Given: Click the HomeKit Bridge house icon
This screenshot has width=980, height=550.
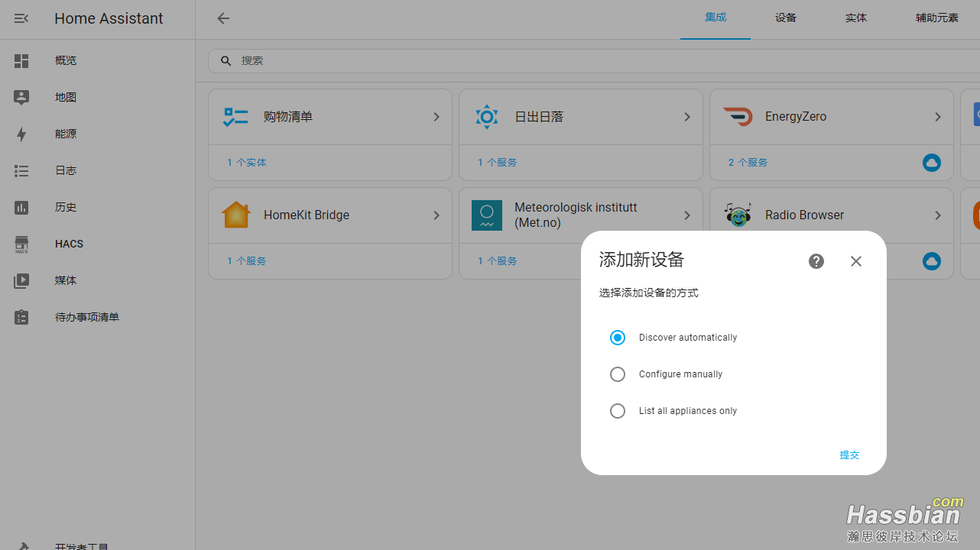Looking at the screenshot, I should (x=235, y=215).
